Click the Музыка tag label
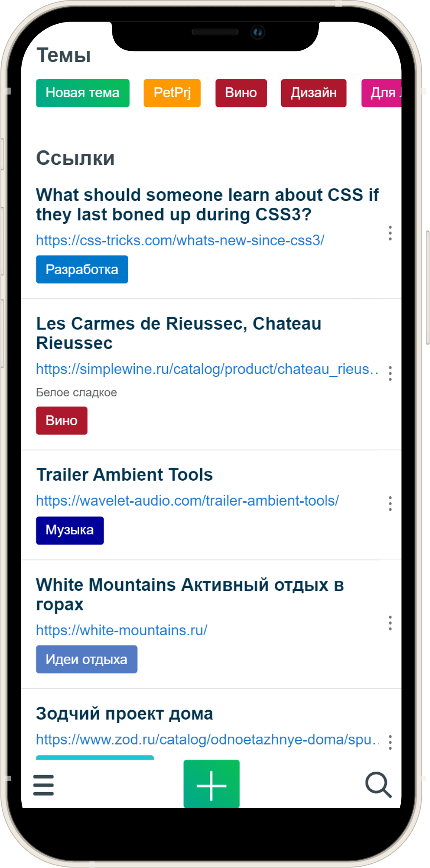The height and width of the screenshot is (868, 430). pyautogui.click(x=70, y=530)
